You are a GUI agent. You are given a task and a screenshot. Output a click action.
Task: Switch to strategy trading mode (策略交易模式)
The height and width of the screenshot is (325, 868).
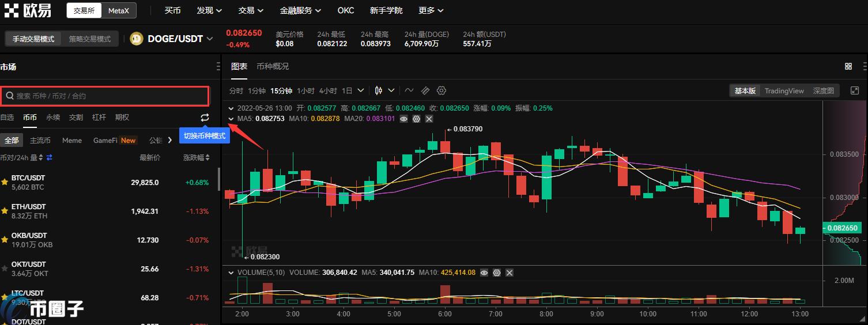coord(90,39)
